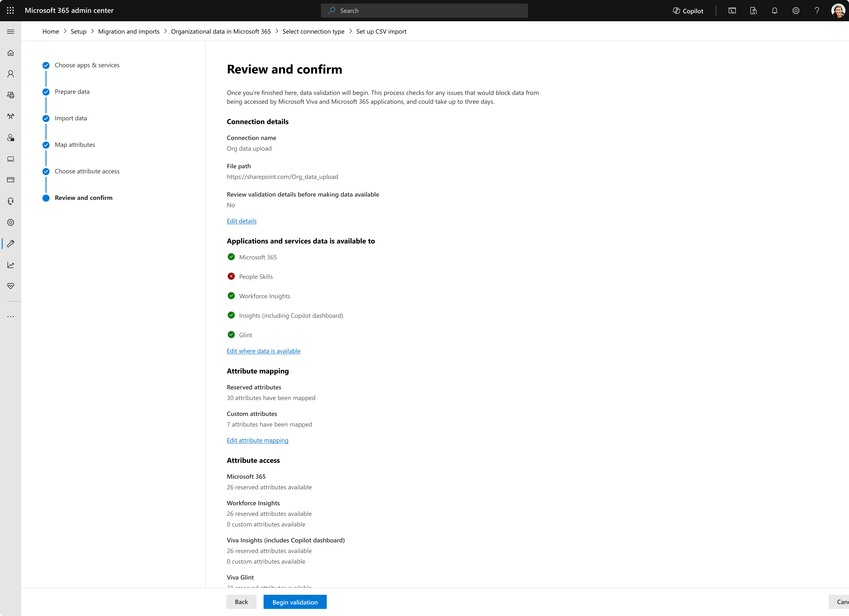Open Support headset icon in sidebar
Viewport: 849px width, 616px height.
tap(11, 201)
